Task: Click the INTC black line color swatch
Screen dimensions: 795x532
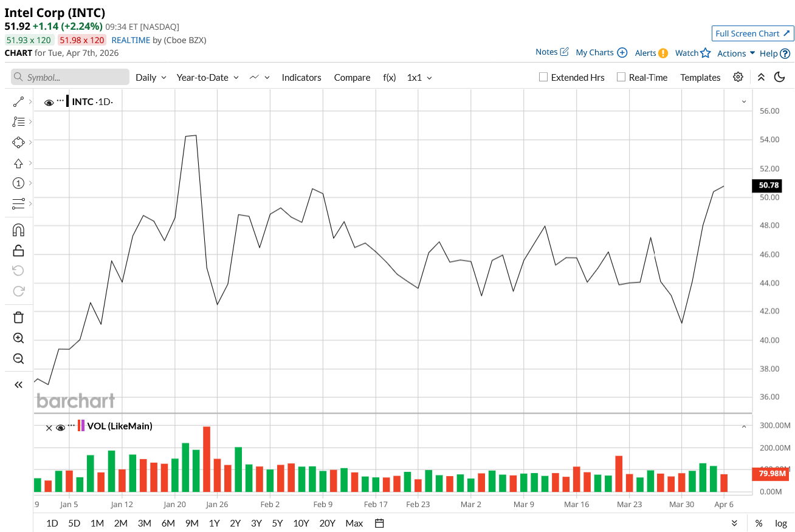Action: pyautogui.click(x=68, y=101)
